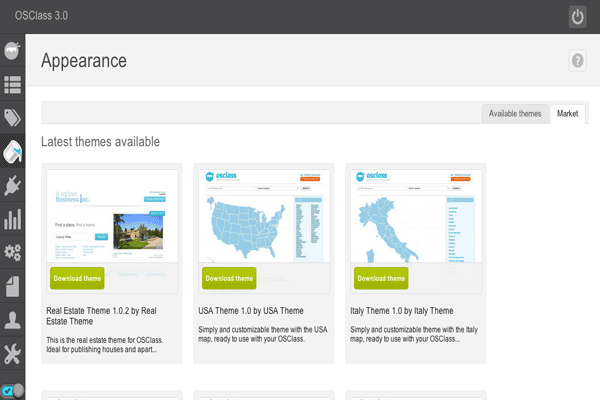This screenshot has height=400, width=600.
Task: Open the Dashboard icon in the sidebar
Action: (x=12, y=51)
